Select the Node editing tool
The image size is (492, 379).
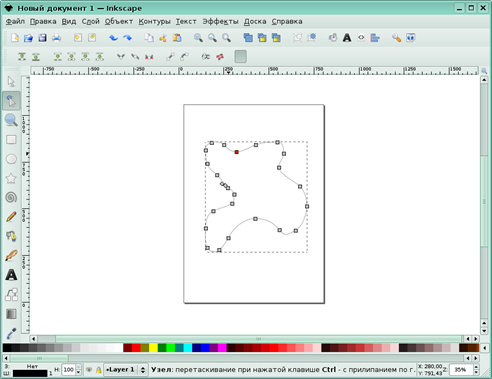(x=11, y=101)
